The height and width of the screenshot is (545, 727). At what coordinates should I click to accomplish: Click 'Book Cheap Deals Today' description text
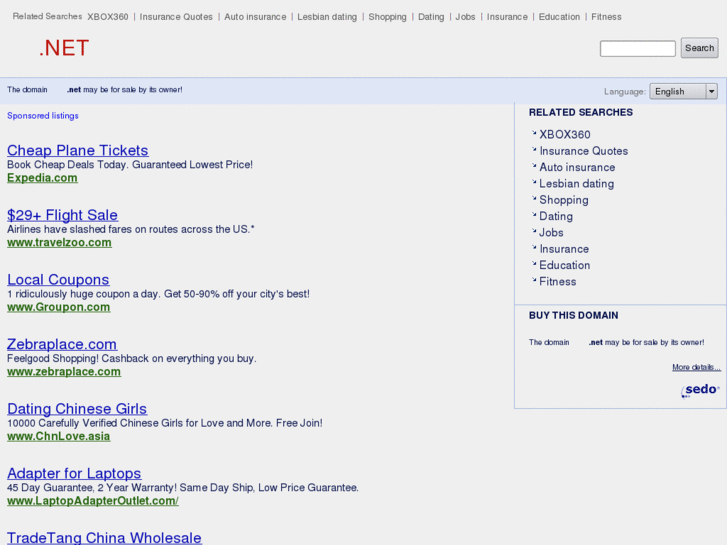point(130,165)
